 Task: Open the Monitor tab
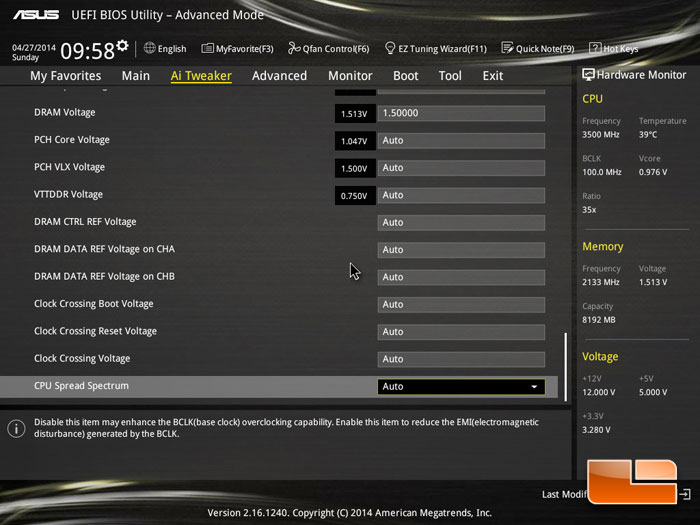350,76
